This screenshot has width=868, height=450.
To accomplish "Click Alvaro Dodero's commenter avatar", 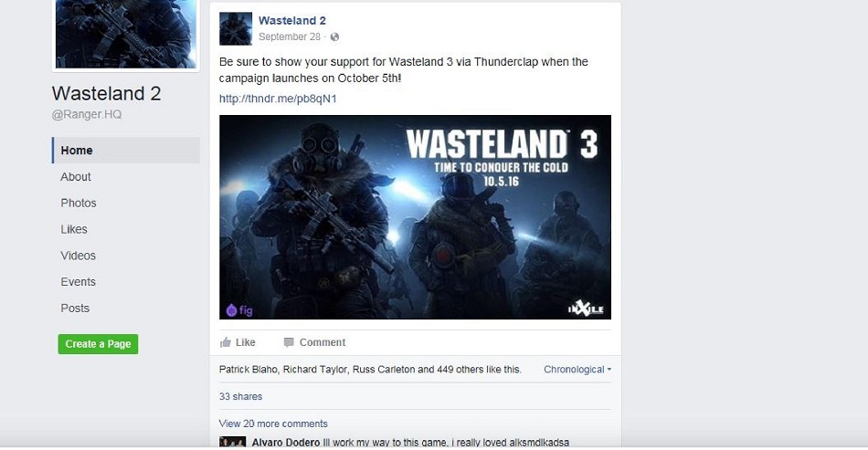I will point(232,443).
